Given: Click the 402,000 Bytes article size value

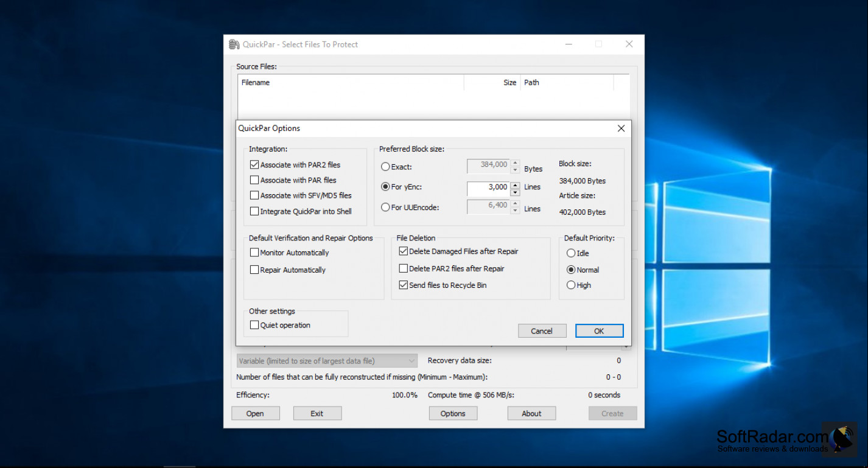Looking at the screenshot, I should tap(583, 212).
